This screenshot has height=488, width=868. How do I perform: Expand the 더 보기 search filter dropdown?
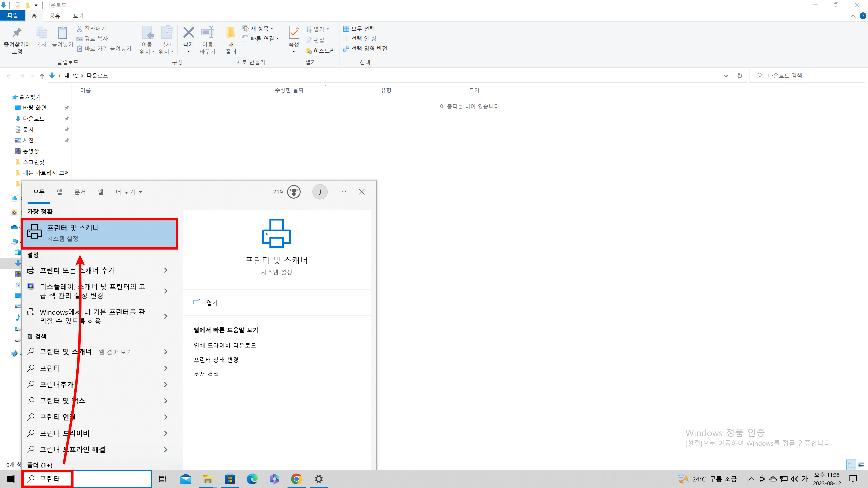click(x=129, y=192)
